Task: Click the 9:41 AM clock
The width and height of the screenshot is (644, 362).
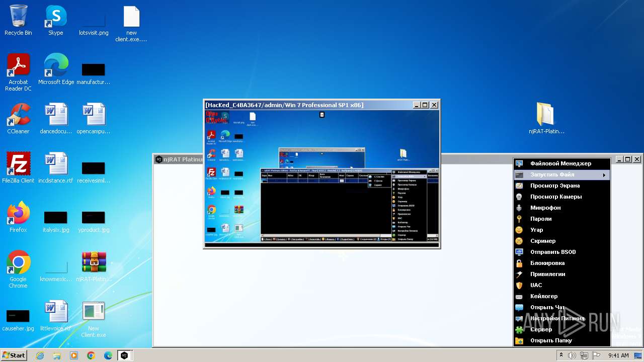Action: point(618,355)
